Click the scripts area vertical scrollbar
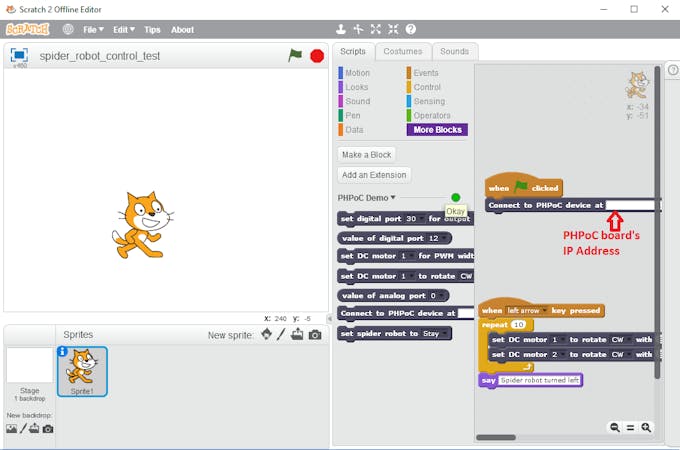This screenshot has width=680, height=450. point(657,221)
